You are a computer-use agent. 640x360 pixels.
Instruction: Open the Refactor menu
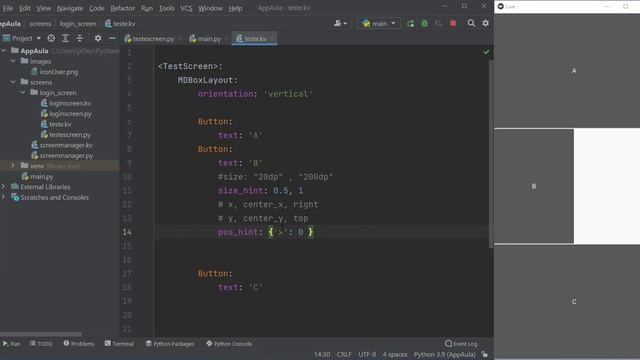tap(122, 8)
